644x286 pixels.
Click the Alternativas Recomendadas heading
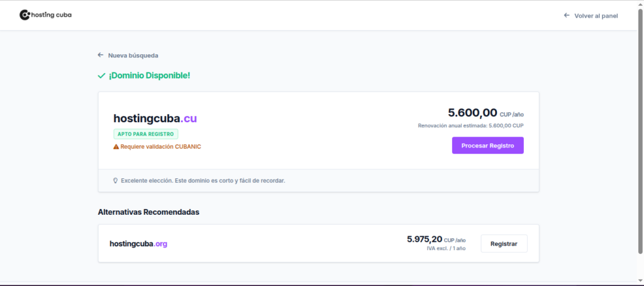tap(148, 212)
